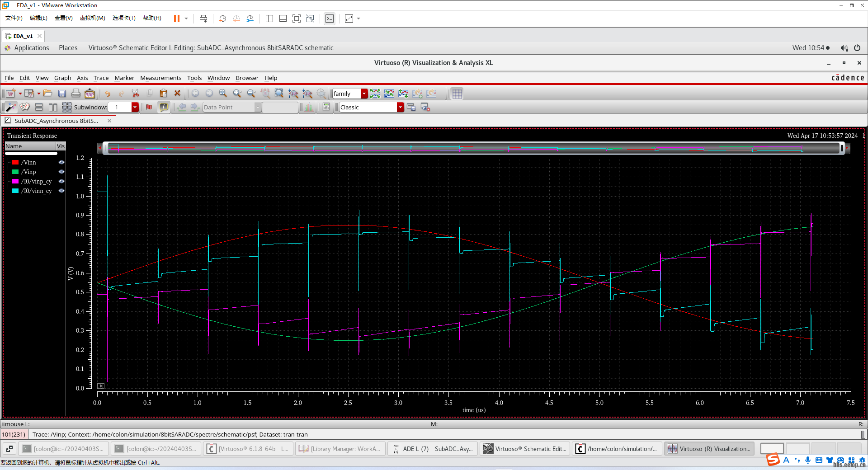Viewport: 868px width, 470px height.
Task: Open the Browser menu
Action: coord(247,78)
